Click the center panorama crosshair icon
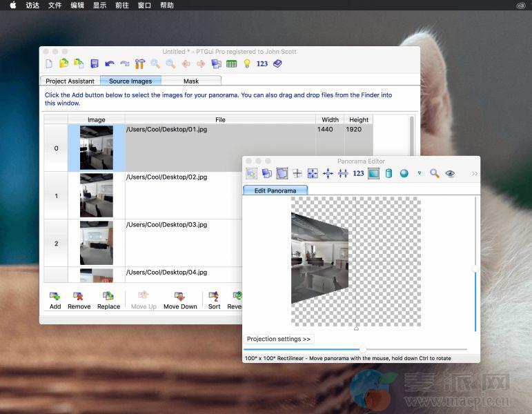Viewport: 532px width, 414px height. click(x=297, y=173)
